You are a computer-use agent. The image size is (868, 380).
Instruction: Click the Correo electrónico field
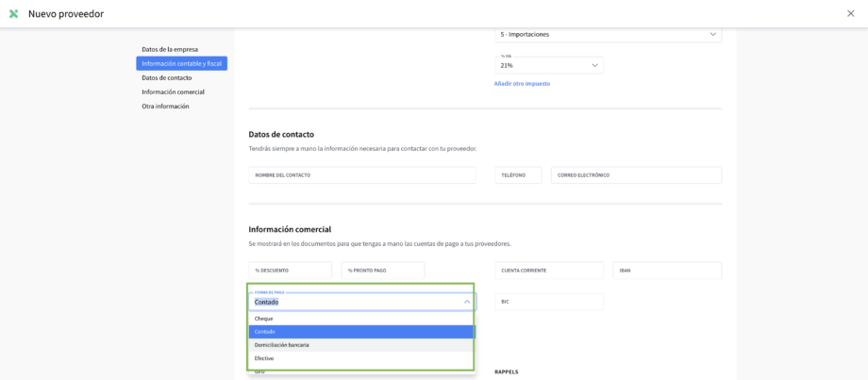click(x=636, y=175)
